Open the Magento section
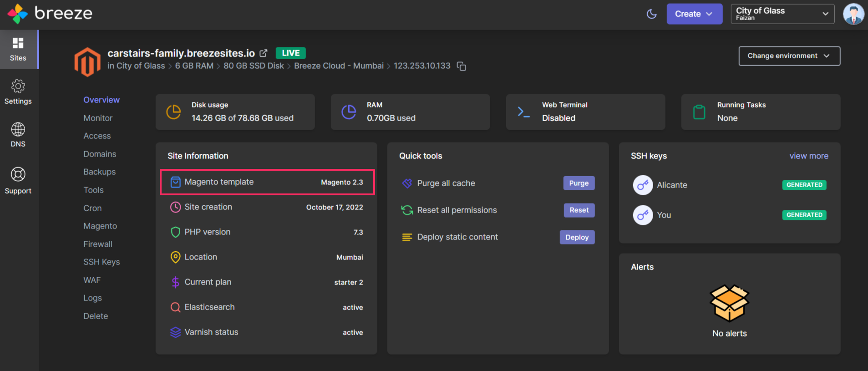 point(100,226)
